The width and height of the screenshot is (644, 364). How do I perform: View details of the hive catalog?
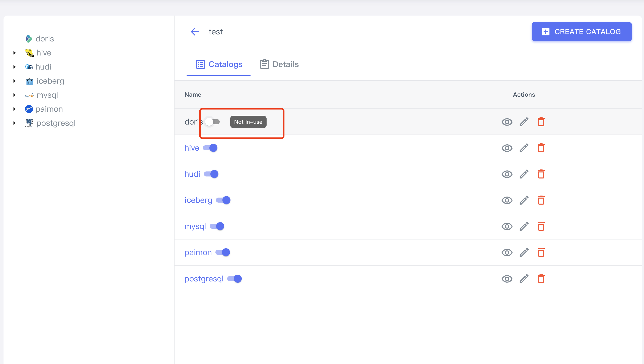(507, 148)
